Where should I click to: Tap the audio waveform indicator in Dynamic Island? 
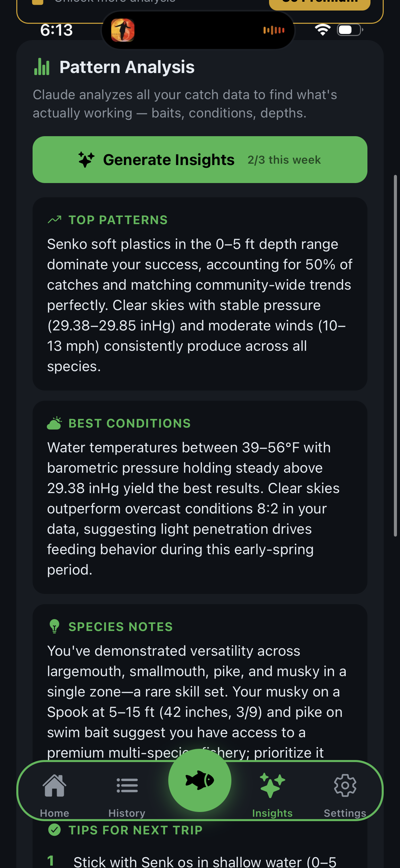[x=274, y=30]
